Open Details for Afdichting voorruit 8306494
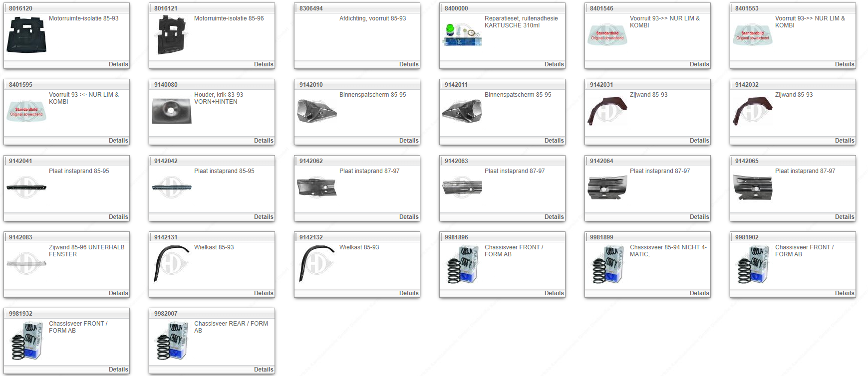 [408, 64]
